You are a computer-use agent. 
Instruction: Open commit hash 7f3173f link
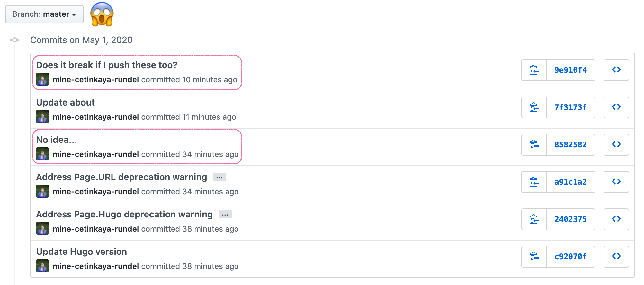click(x=571, y=107)
